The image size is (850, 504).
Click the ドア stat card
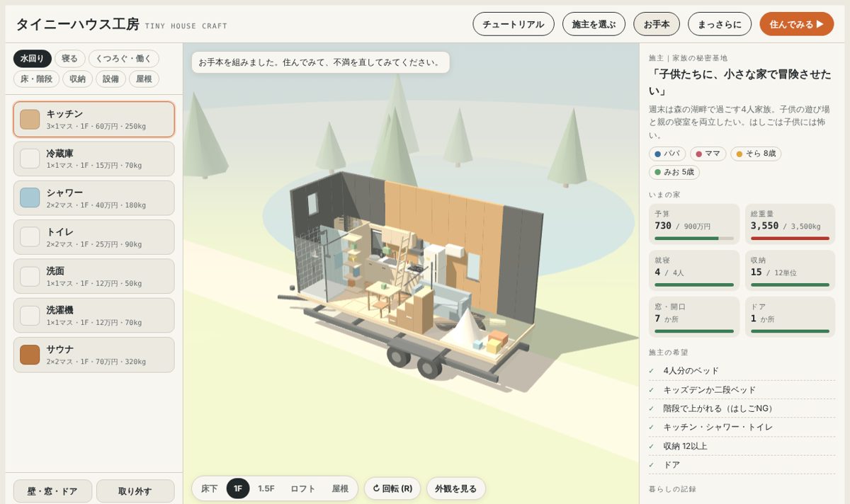point(790,317)
